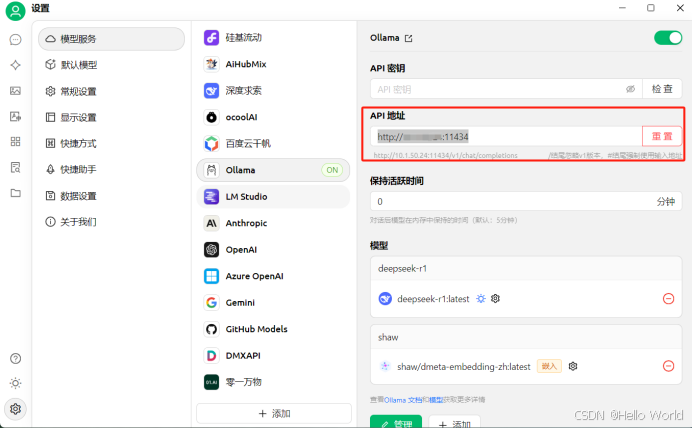Click 添加 button below provider list
Image resolution: width=692 pixels, height=429 pixels.
(x=274, y=414)
